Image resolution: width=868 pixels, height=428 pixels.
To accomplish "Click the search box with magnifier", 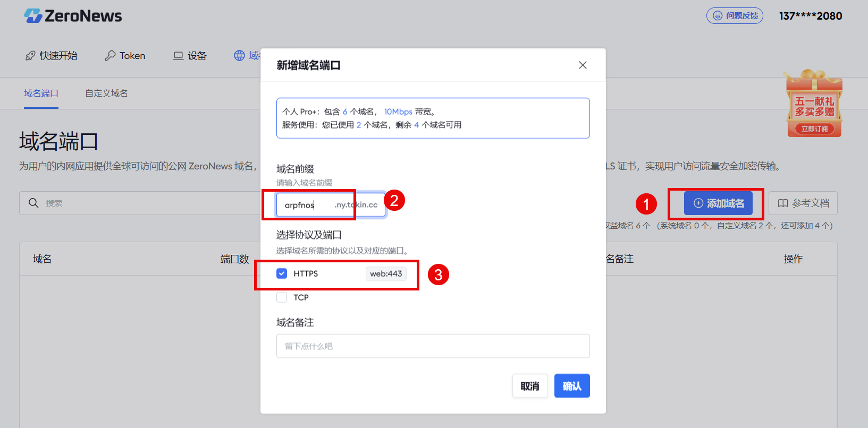I will (140, 203).
